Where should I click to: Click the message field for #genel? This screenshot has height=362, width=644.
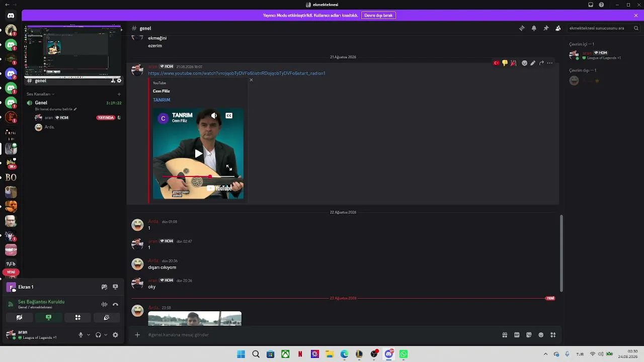(322, 335)
